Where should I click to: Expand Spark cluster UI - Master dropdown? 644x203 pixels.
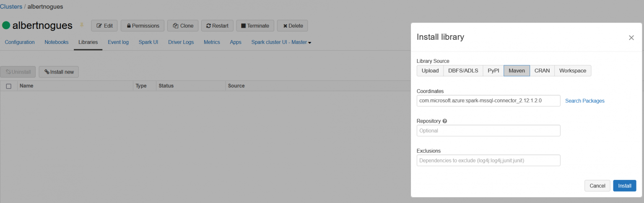[x=281, y=42]
